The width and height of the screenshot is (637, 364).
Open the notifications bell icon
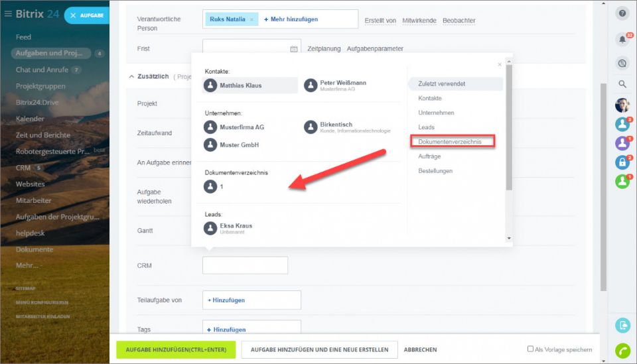click(622, 40)
